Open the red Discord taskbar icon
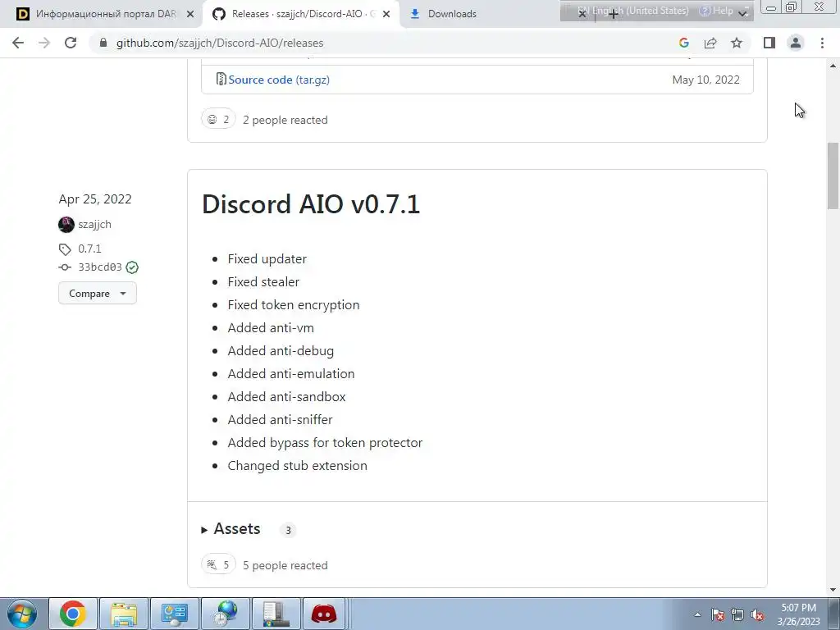The height and width of the screenshot is (630, 840). [324, 614]
